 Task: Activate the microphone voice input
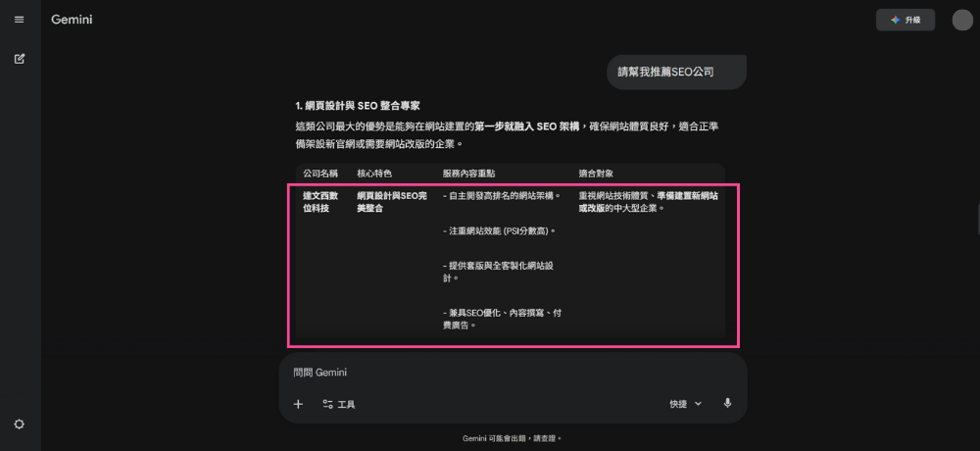click(x=727, y=403)
